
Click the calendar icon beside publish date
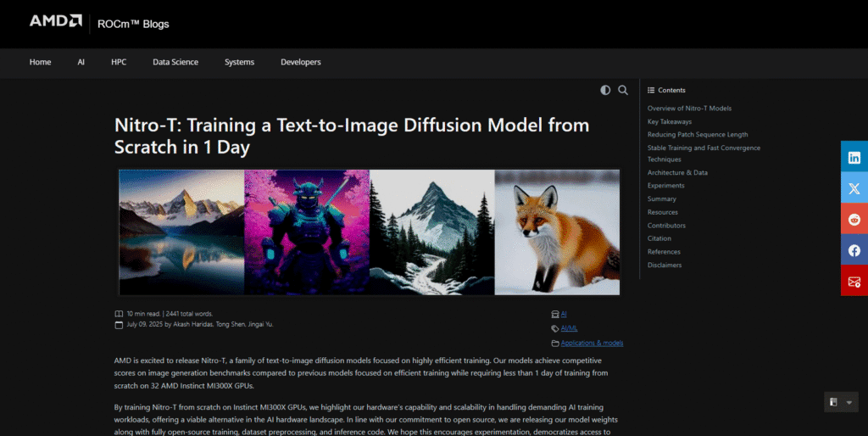(x=119, y=325)
